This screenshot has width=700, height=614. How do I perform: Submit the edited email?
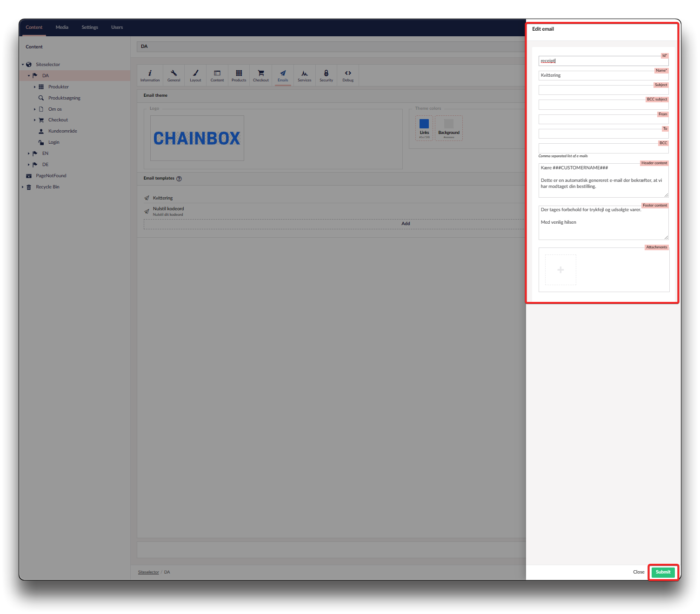(663, 572)
